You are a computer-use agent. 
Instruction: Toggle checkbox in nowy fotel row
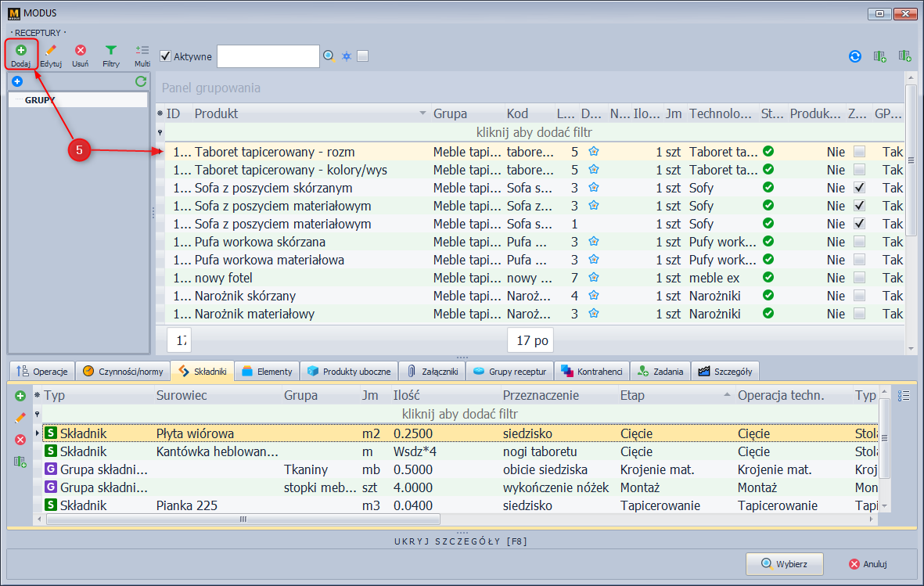(x=860, y=278)
